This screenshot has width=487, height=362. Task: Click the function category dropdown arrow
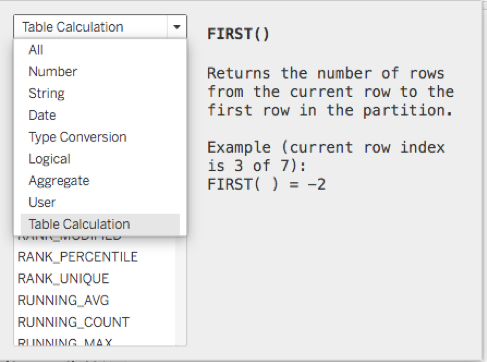point(177,27)
